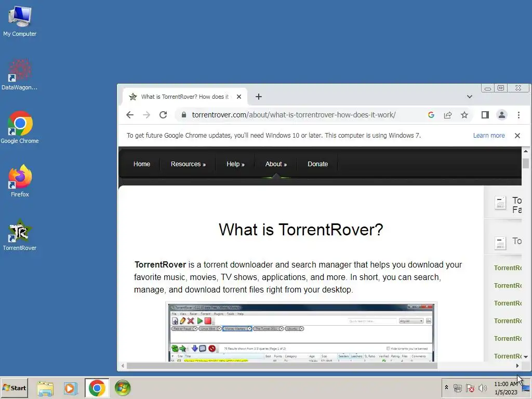Click the Windows-logo taskbar icon
Viewport: 532px width, 399px height.
click(x=123, y=388)
